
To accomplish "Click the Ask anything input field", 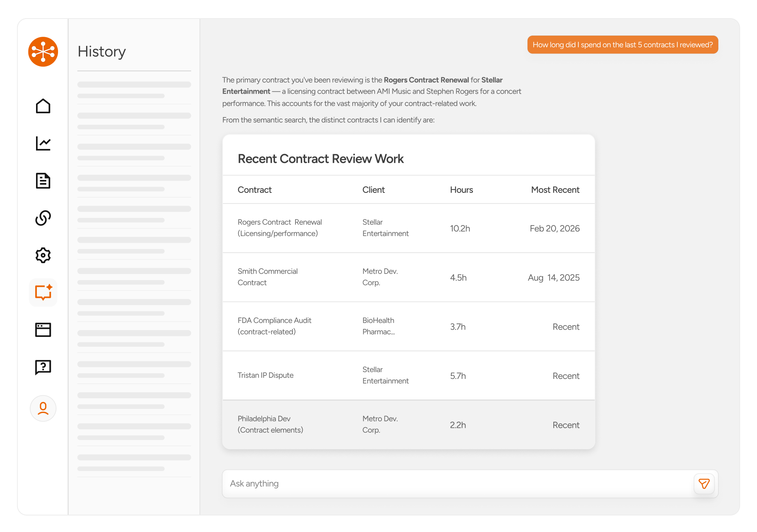I will (x=455, y=483).
